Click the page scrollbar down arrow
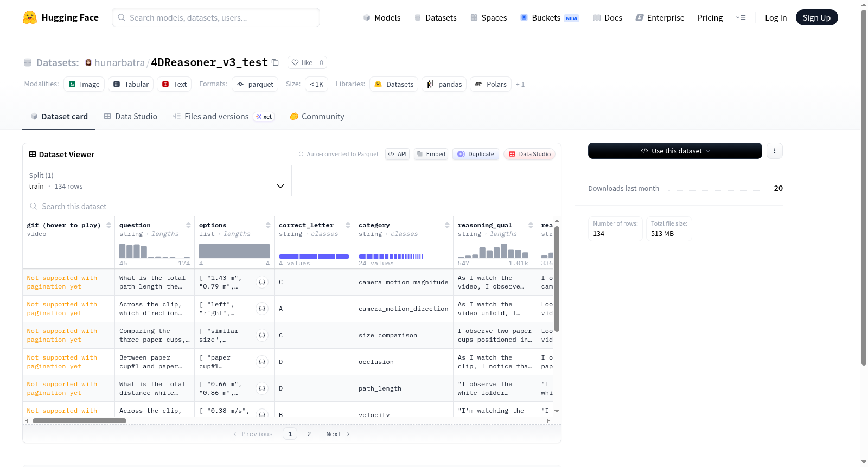Viewport: 868px width, 467px height. point(864,462)
